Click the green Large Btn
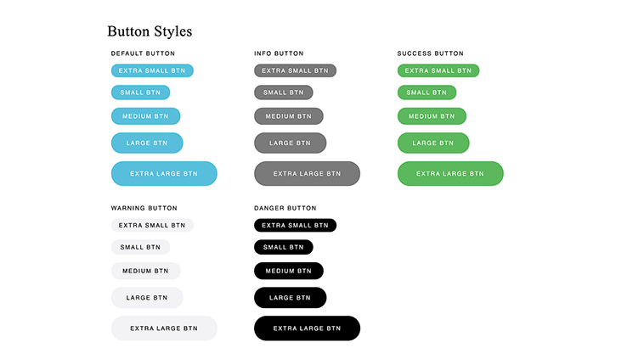 point(433,143)
